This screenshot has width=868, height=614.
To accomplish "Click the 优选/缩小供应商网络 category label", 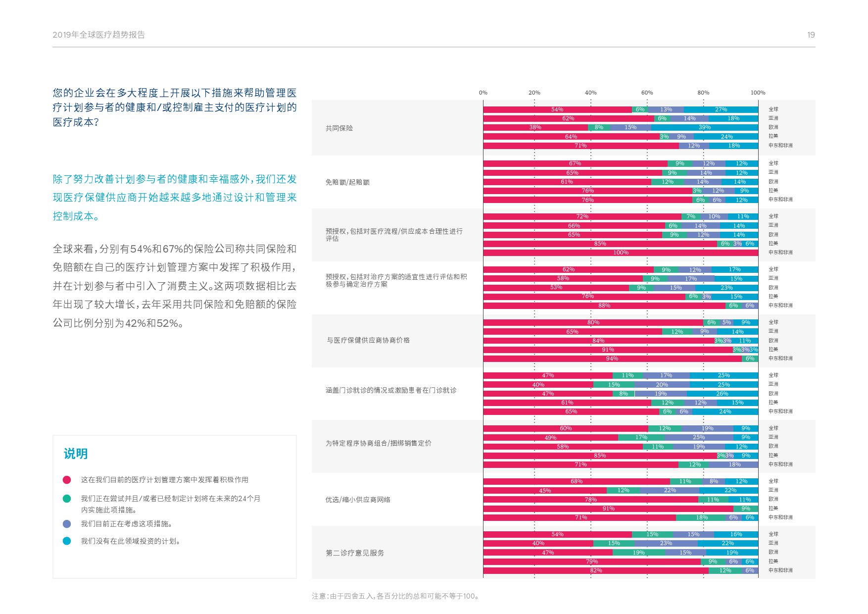I will (358, 500).
